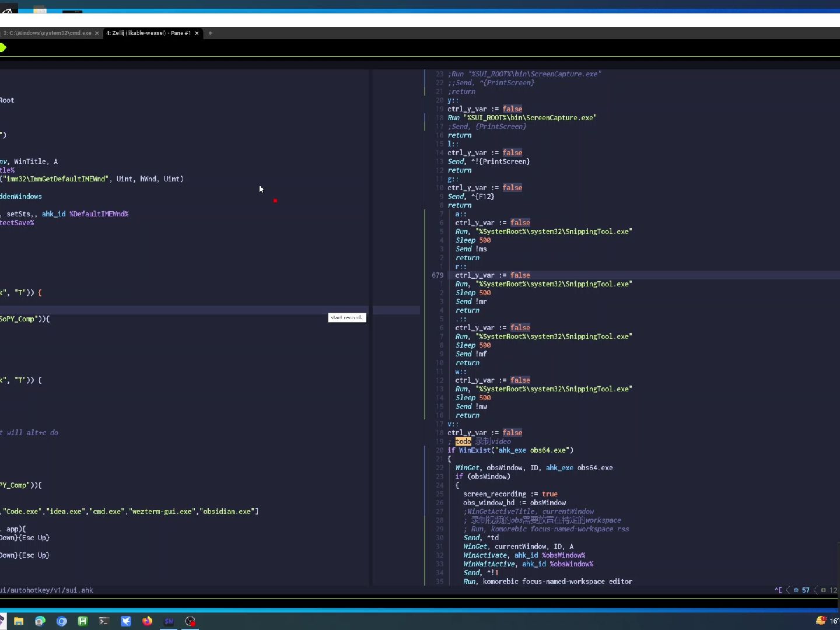The width and height of the screenshot is (840, 630).
Task: Click the 'a::' hotkey label line
Action: click(461, 214)
